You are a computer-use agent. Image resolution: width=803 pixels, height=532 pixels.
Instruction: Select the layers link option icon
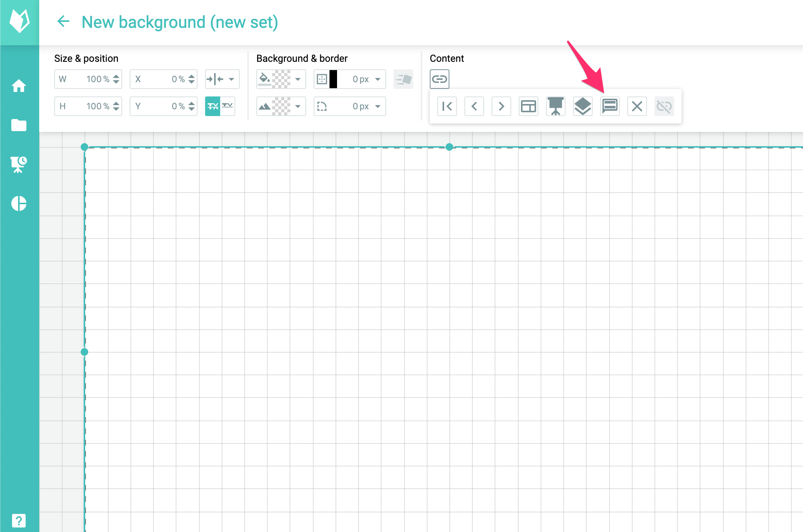coord(583,106)
